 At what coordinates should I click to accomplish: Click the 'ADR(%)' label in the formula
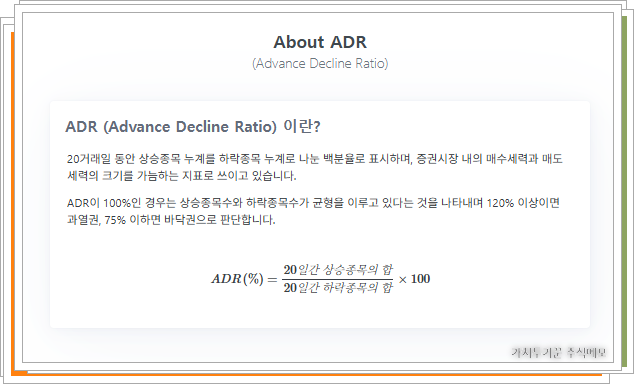pos(237,279)
